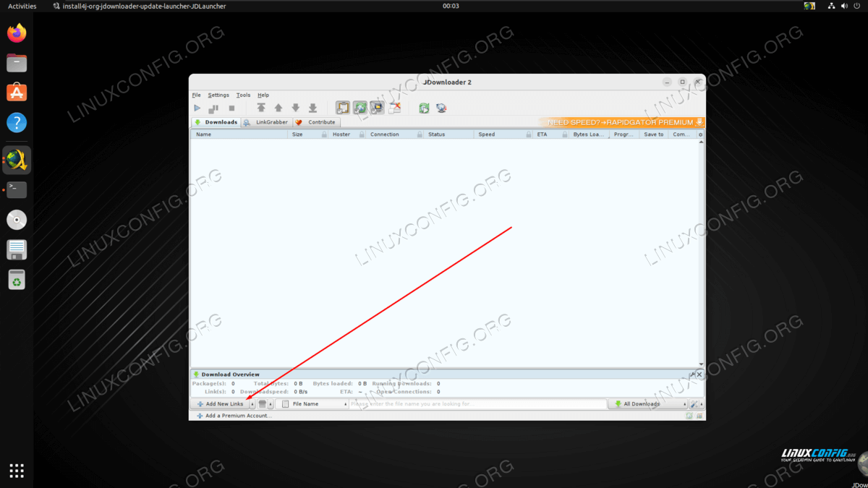Open the Tools menu
This screenshot has height=488, width=868.
click(243, 95)
